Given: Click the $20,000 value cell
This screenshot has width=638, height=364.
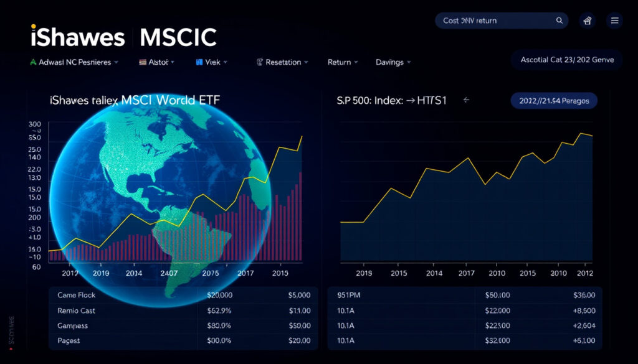Looking at the screenshot, I should [220, 296].
